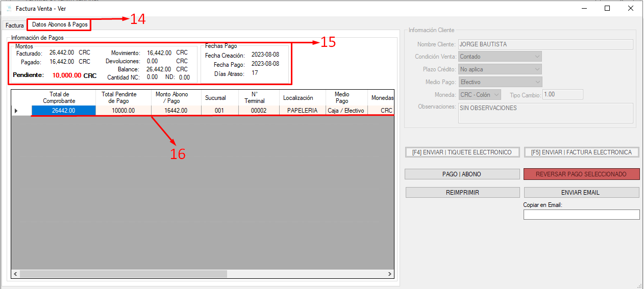
Task: Select the 16442.00 Monto Abono cell
Action: pyautogui.click(x=176, y=110)
